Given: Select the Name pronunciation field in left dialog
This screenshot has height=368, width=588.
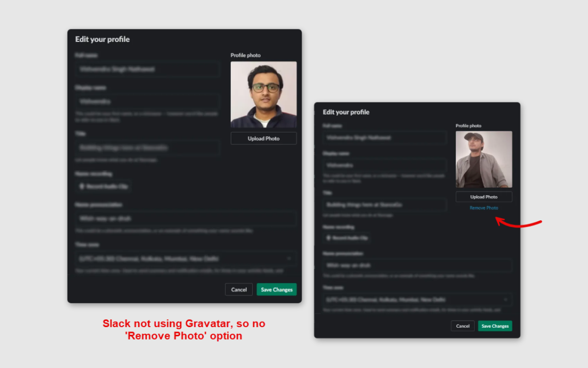Looking at the screenshot, I should (185, 218).
